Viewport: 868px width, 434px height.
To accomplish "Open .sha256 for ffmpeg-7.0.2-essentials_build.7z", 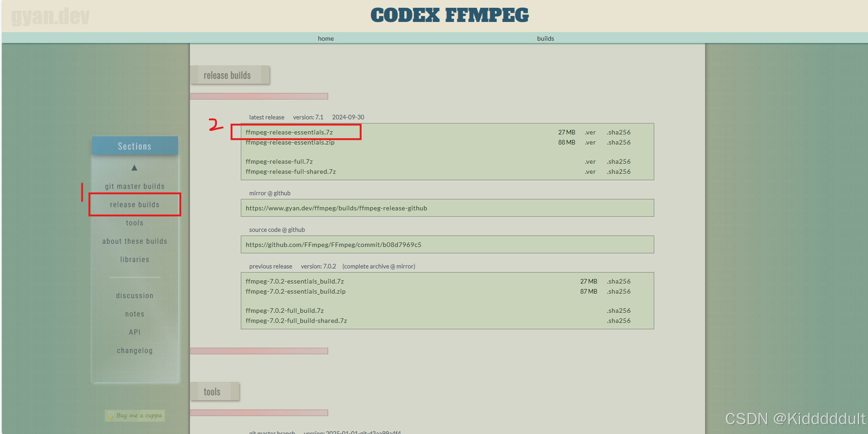I will (618, 281).
